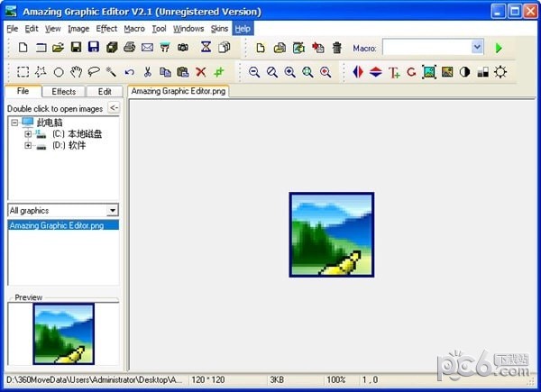Flip the image horizontally
The height and width of the screenshot is (392, 541).
358,72
